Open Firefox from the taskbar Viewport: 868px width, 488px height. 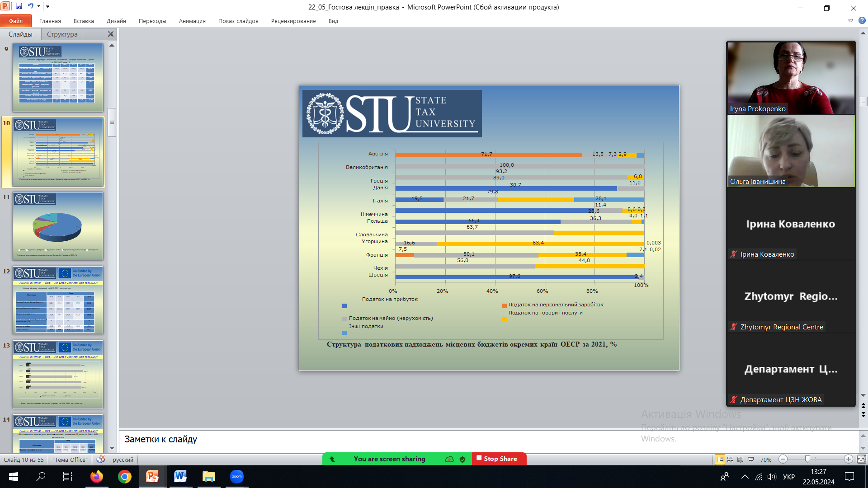pyautogui.click(x=96, y=477)
